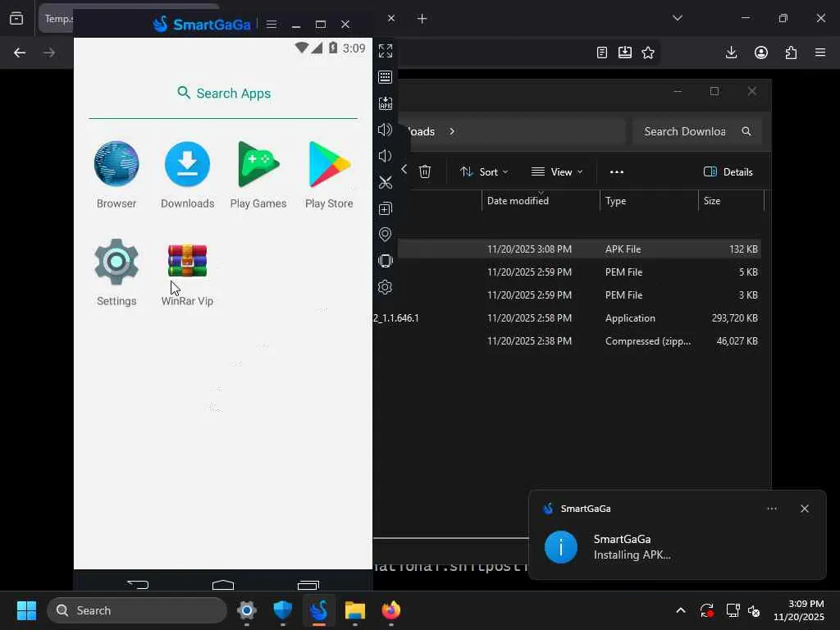Open SmartGaGa keyboard mapping tool

386,77
